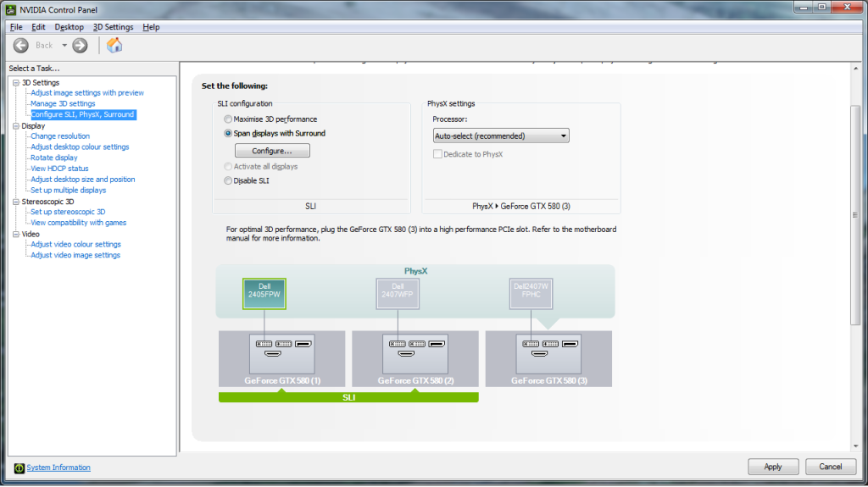The width and height of the screenshot is (868, 487).
Task: Open the Back history dropdown arrow
Action: click(64, 46)
